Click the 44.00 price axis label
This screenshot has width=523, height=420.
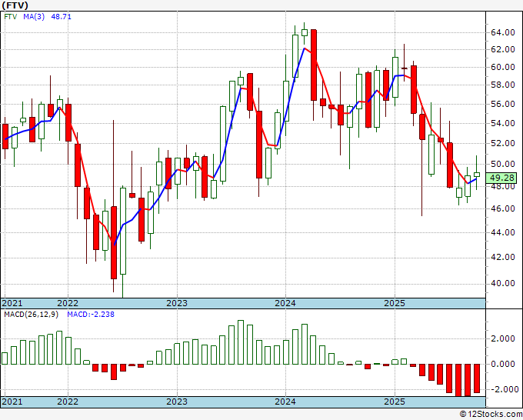click(503, 233)
